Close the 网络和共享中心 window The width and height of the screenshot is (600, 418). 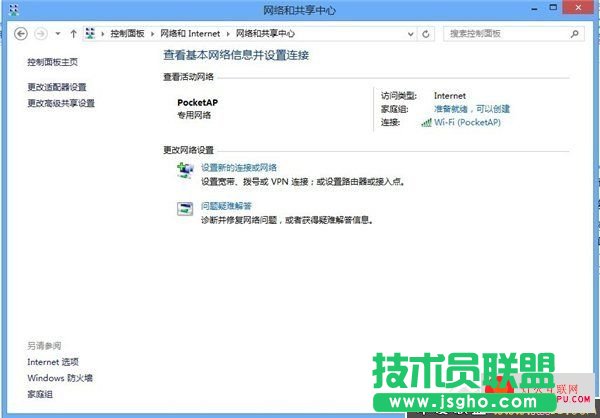(578, 7)
